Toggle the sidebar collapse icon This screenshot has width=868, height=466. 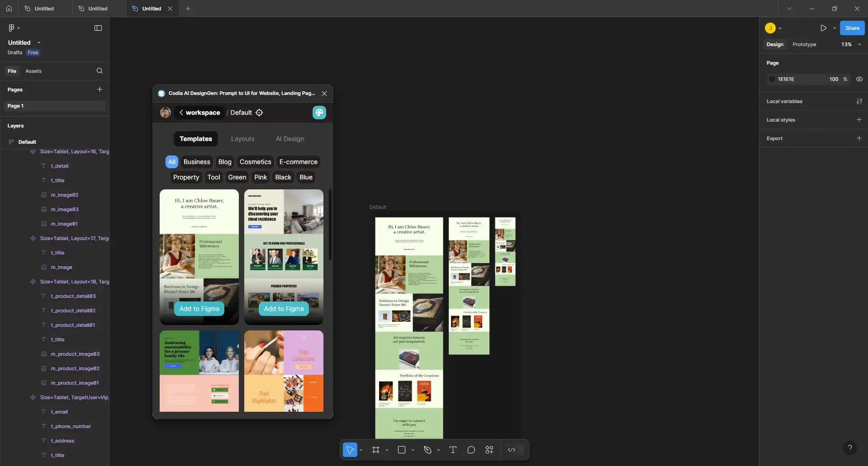(x=98, y=28)
